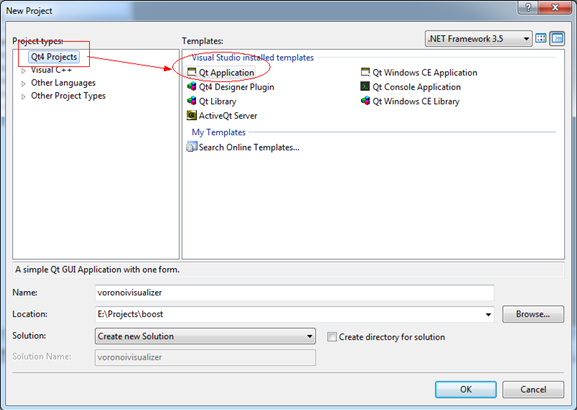Switch templates to large icons view
Image resolution: width=577 pixels, height=410 pixels.
pyautogui.click(x=541, y=38)
